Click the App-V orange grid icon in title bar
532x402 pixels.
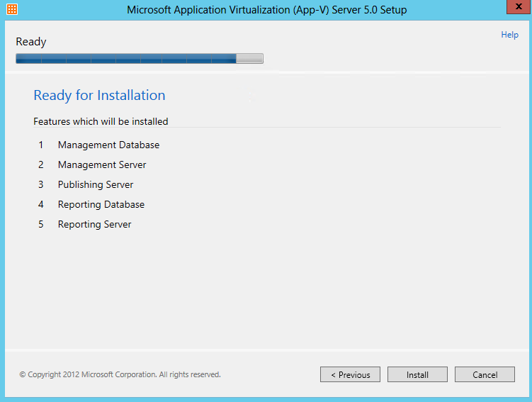pyautogui.click(x=12, y=9)
